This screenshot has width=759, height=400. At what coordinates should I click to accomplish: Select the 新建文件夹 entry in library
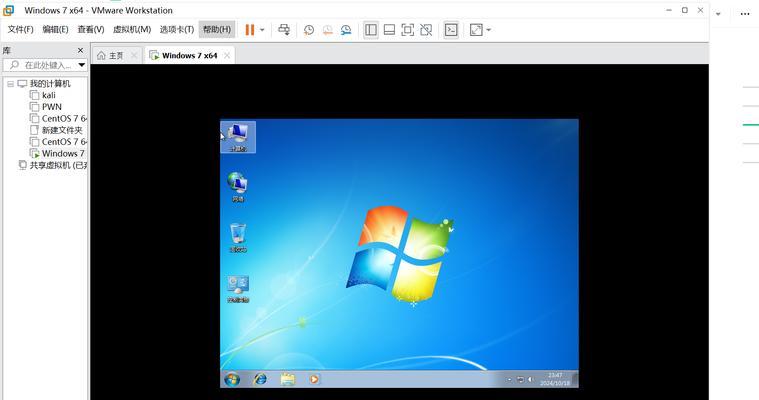point(61,130)
